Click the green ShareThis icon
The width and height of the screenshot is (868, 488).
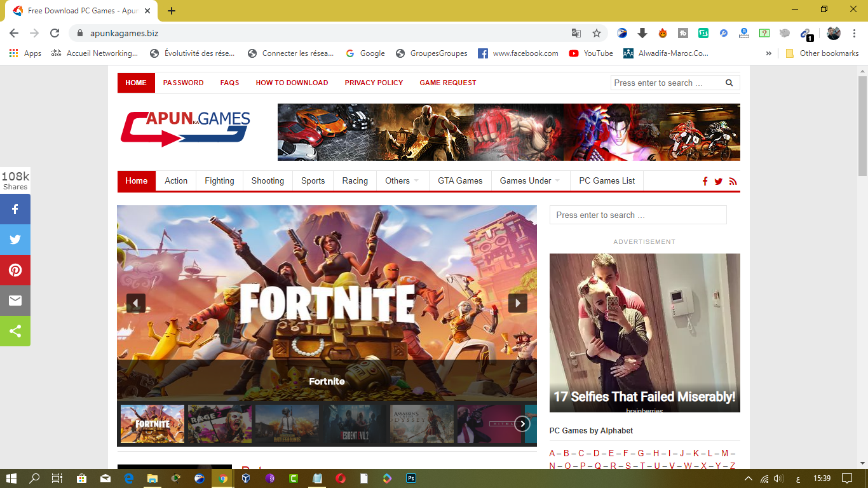15,331
